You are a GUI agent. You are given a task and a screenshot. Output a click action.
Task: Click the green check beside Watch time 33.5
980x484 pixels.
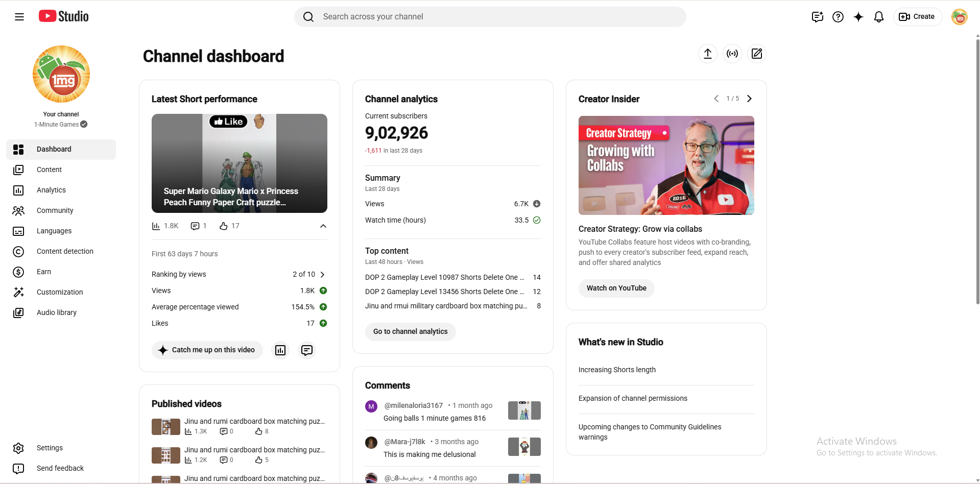[x=537, y=220]
